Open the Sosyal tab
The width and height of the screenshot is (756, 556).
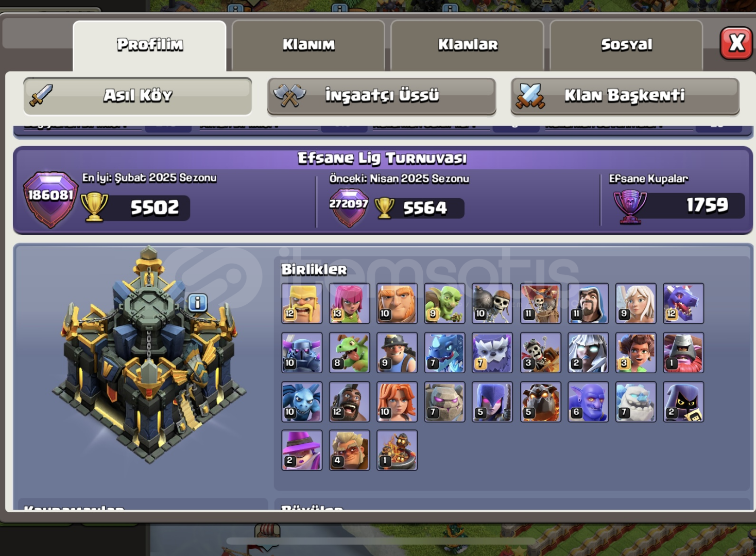coord(626,45)
